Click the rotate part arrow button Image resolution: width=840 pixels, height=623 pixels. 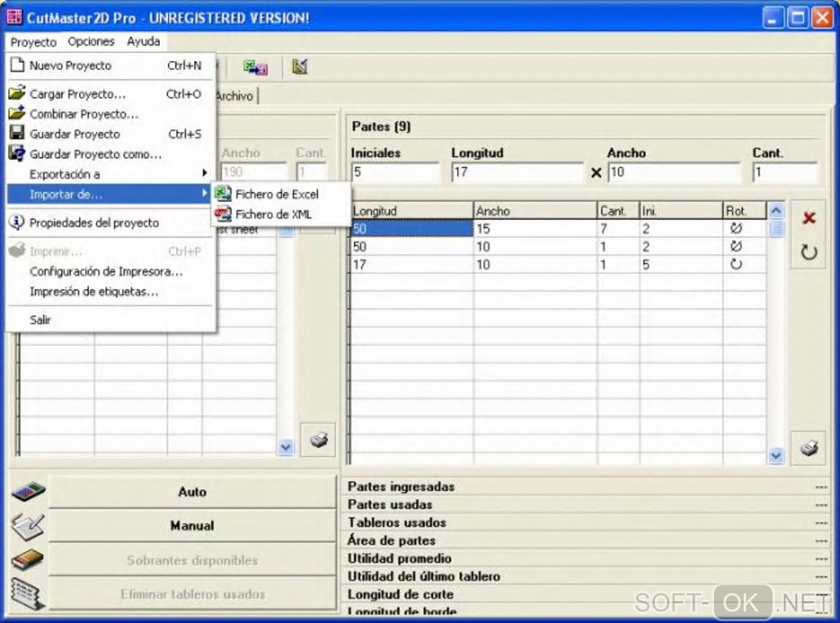[x=809, y=252]
